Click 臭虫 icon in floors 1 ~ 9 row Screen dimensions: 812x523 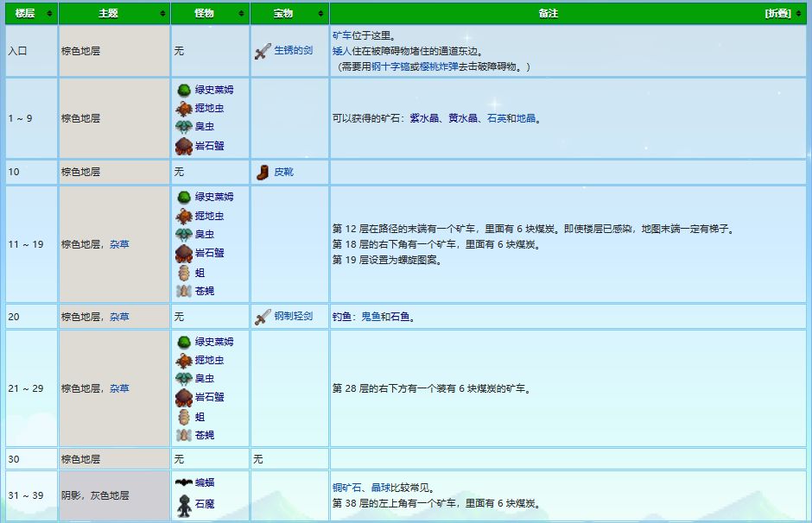(x=184, y=127)
